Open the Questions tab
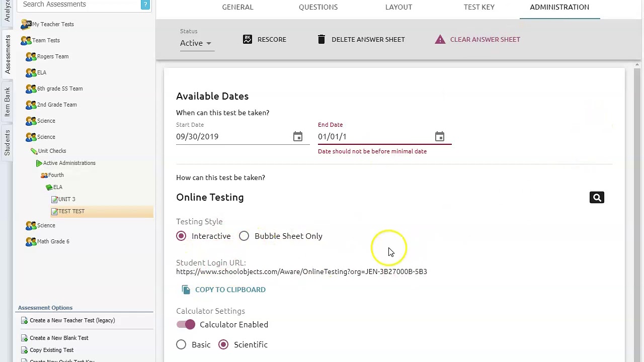This screenshot has width=644, height=362. 318,7
